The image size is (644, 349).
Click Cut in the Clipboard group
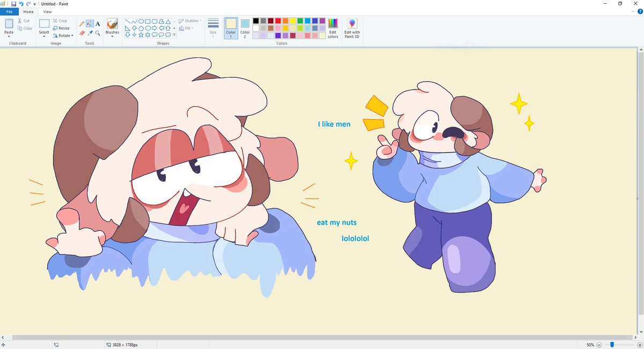(24, 21)
